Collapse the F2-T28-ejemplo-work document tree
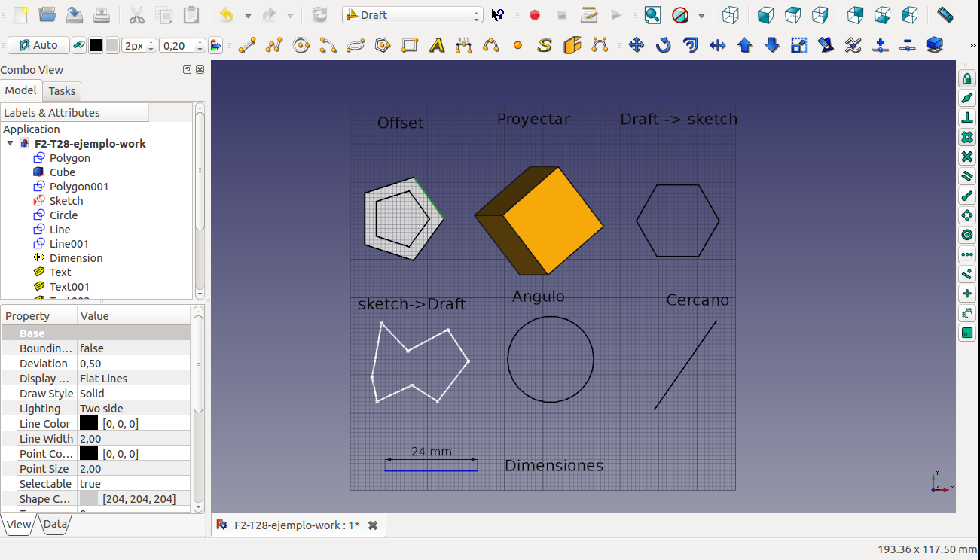Viewport: 980px width, 560px height. [11, 144]
